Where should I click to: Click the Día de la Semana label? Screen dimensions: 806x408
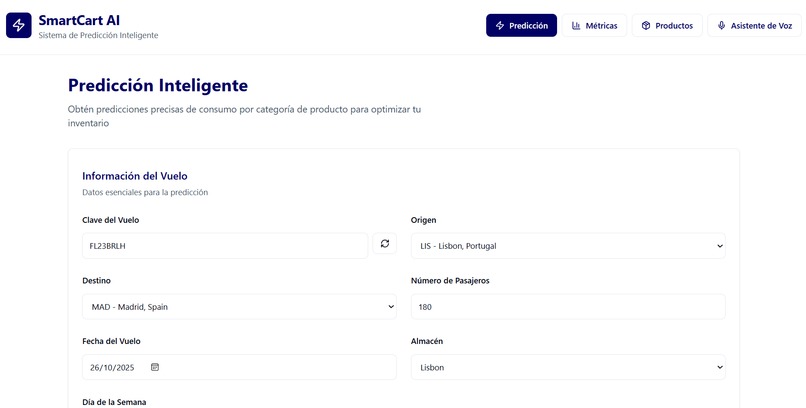point(114,402)
